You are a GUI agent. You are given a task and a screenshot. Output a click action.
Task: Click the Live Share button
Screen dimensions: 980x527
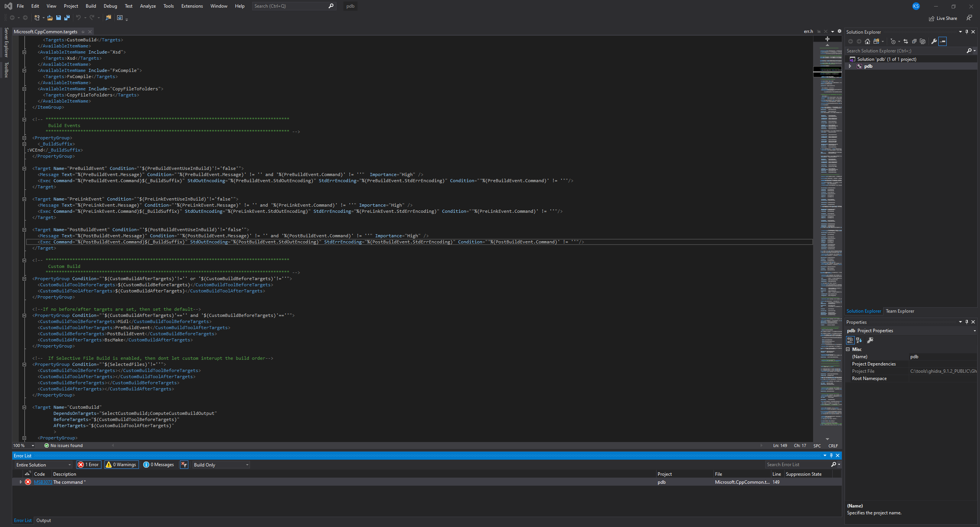tap(943, 18)
